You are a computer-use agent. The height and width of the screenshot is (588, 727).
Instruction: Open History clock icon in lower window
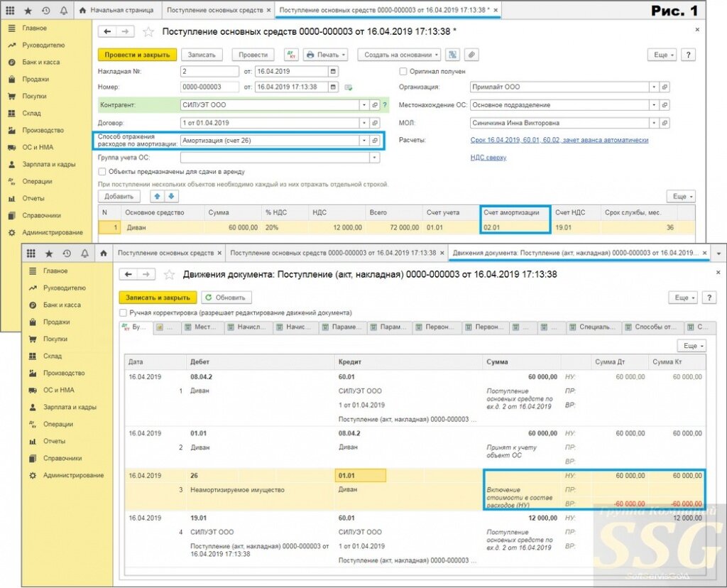(x=67, y=254)
